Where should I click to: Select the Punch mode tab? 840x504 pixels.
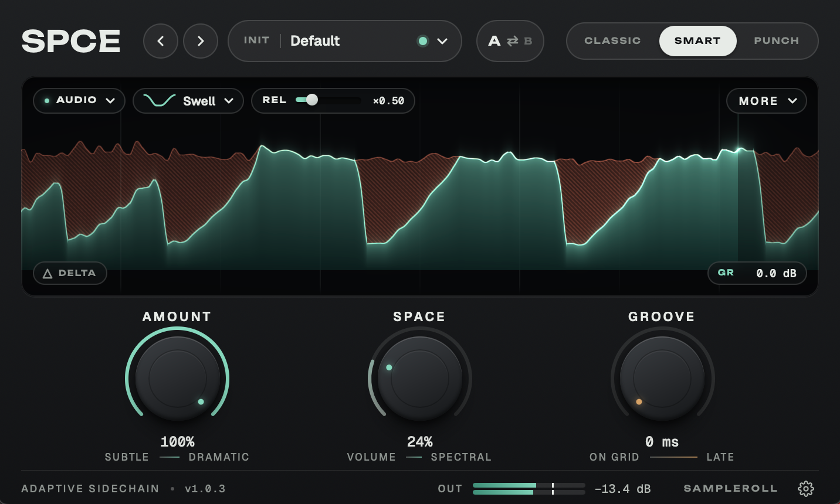click(x=776, y=41)
